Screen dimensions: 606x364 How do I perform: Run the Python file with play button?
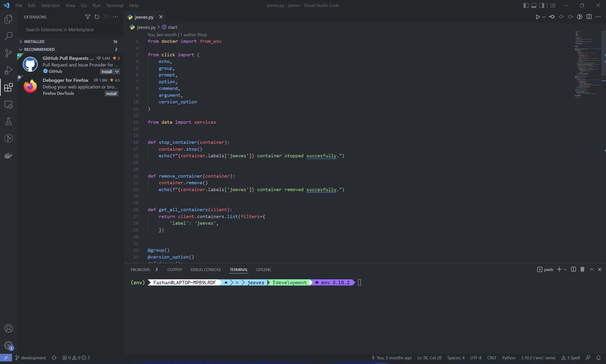(538, 17)
